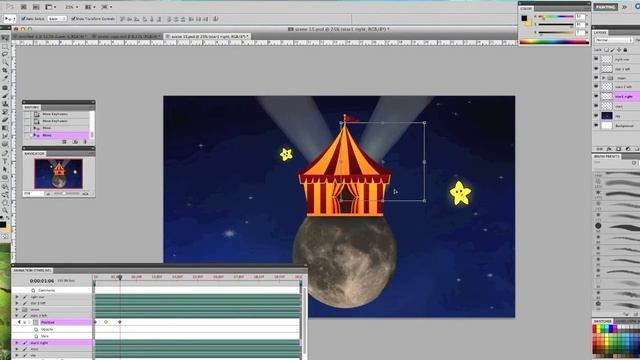Click the layer style fx icon
Image resolution: width=640 pixels, height=360 pixels.
point(609,149)
